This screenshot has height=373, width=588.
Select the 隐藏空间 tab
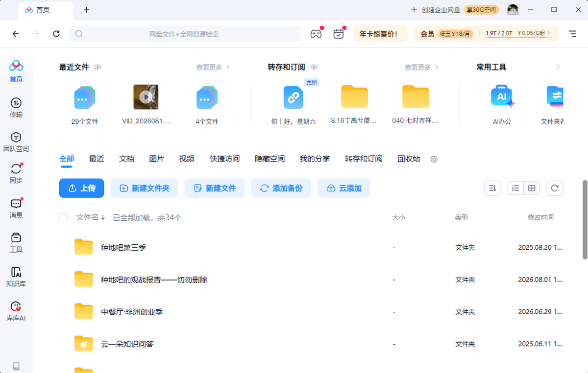point(269,159)
